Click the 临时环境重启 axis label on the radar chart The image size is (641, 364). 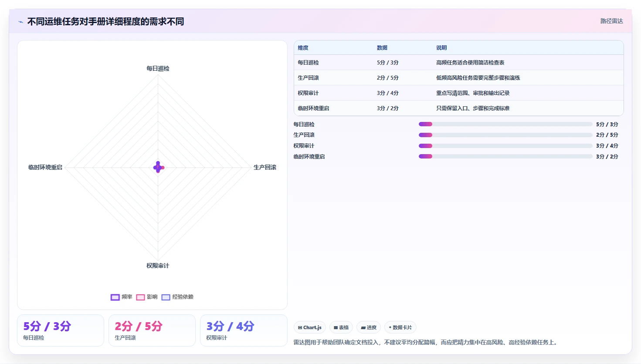(45, 167)
